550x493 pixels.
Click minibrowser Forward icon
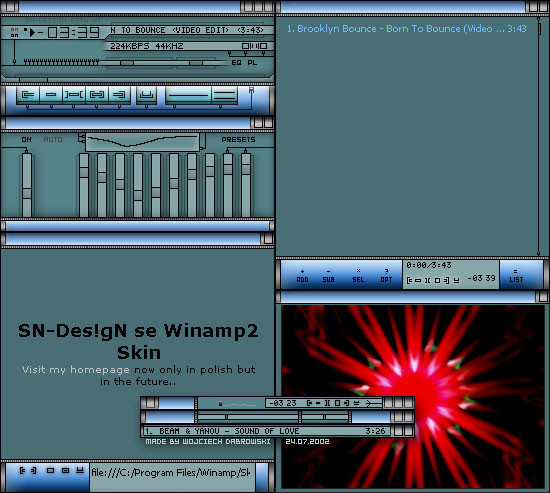coord(33,470)
